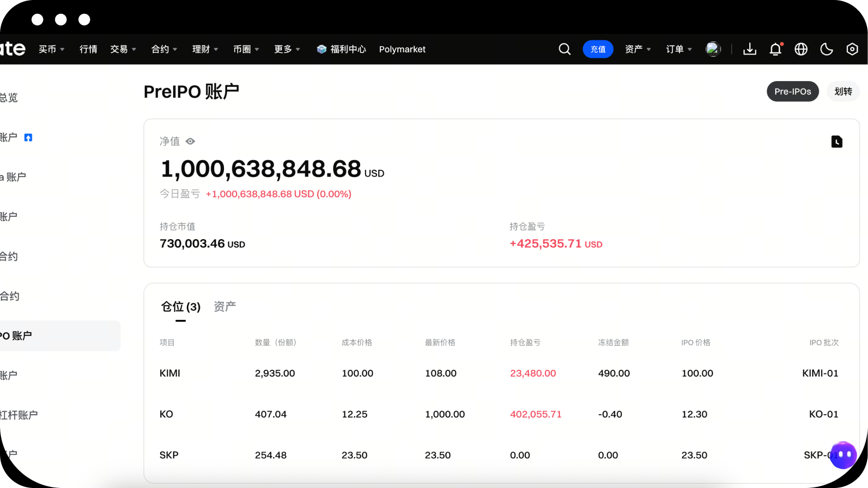Click the 福利中心 gift box icon
Image resolution: width=868 pixels, height=488 pixels.
tap(322, 49)
